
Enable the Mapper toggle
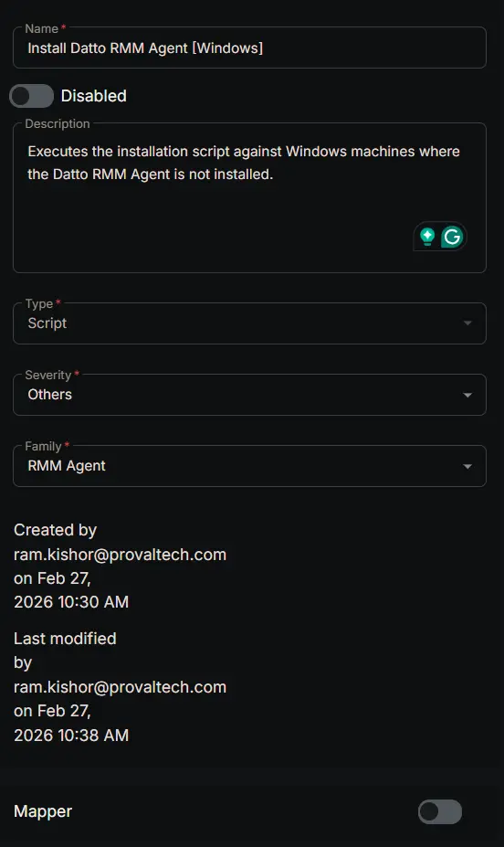click(440, 811)
